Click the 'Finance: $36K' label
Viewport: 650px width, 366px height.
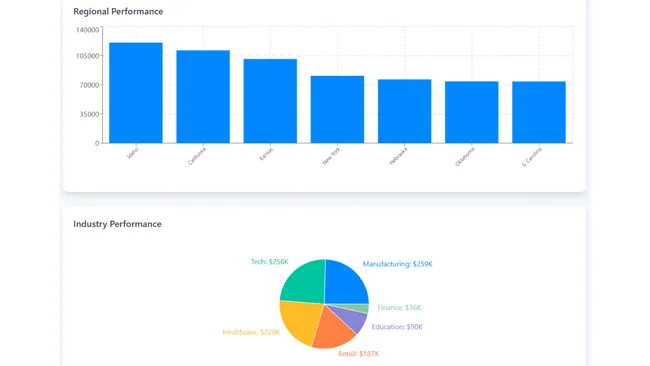click(x=399, y=308)
